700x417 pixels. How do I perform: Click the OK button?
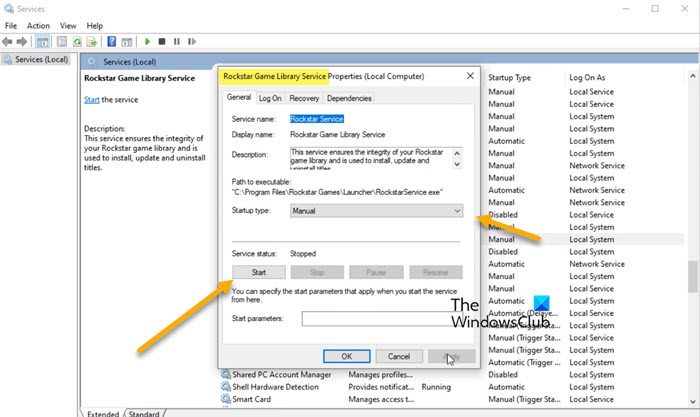tap(347, 356)
